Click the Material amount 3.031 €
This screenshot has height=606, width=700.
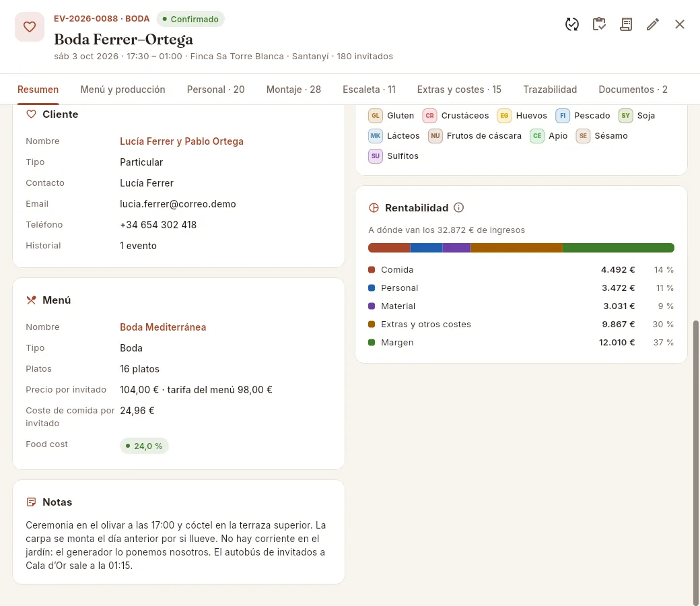619,306
